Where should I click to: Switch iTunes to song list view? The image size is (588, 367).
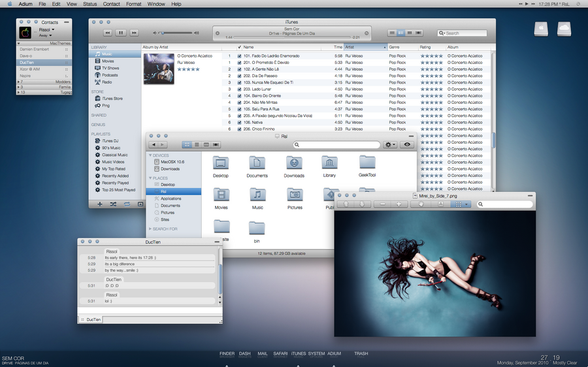point(392,33)
